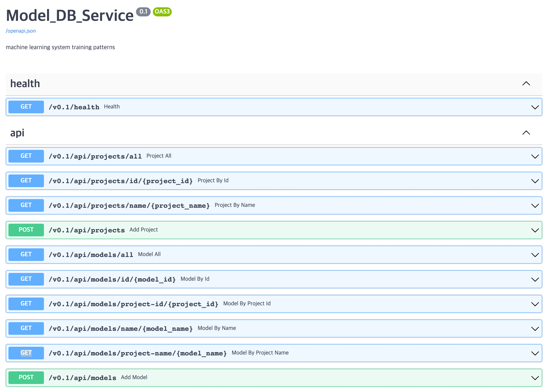Expand Model By Id endpoint chevron
548x392 pixels.
coord(535,280)
